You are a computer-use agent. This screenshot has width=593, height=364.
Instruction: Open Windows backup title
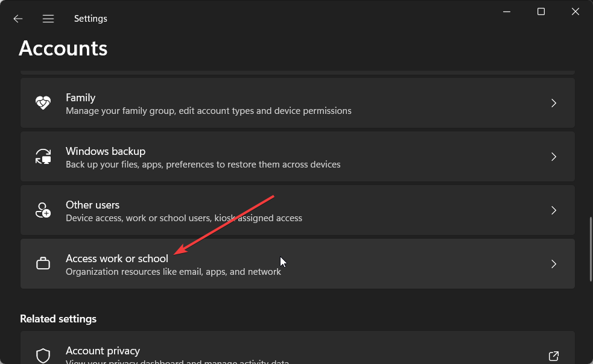106,151
